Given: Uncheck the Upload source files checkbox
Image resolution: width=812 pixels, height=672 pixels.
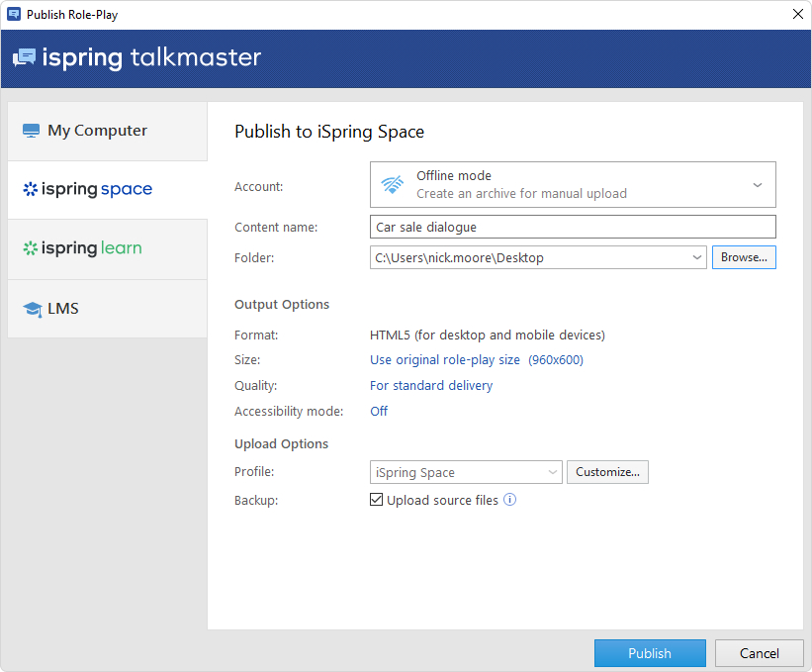Looking at the screenshot, I should 376,500.
